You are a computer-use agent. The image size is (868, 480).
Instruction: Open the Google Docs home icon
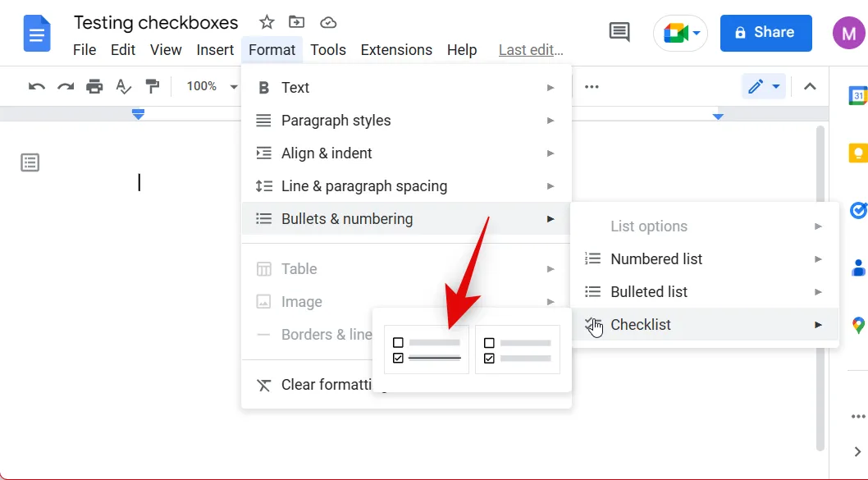37,34
